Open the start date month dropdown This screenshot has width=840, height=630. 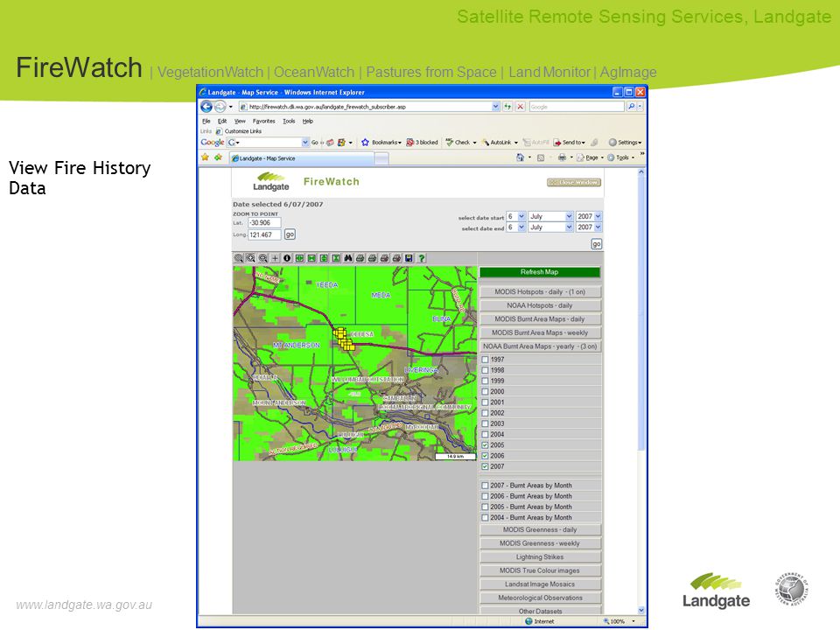click(x=550, y=216)
